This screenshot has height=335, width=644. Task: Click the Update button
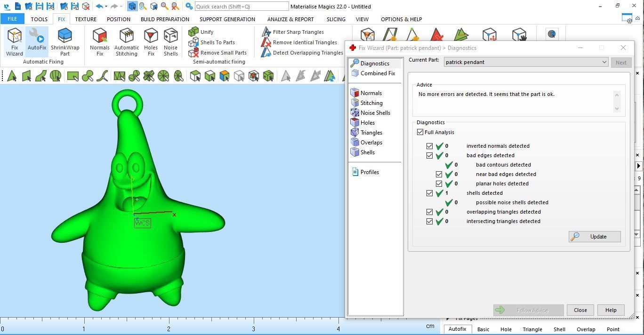595,237
